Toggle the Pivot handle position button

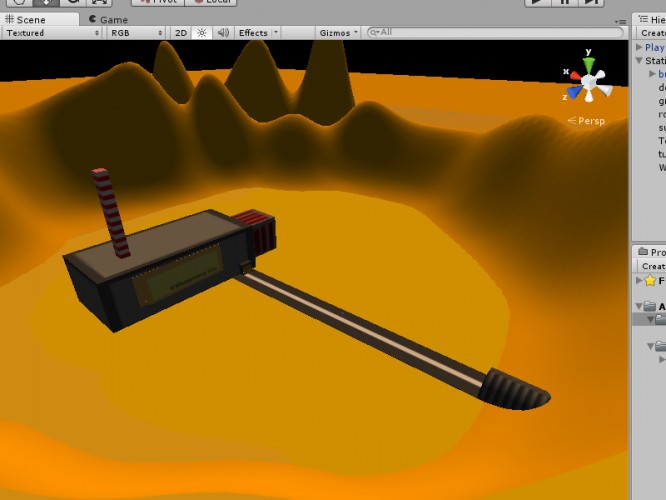pos(158,3)
